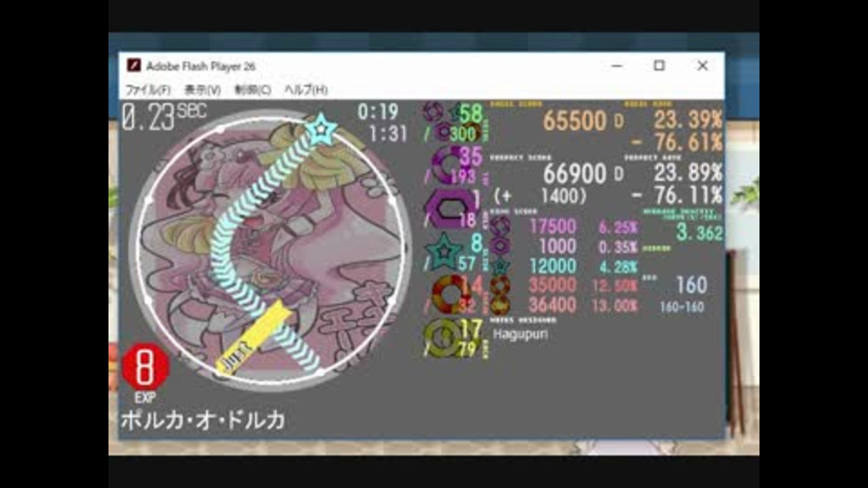Open the ファイル(F) menu
Viewport: 868px width, 488px height.
[x=147, y=89]
